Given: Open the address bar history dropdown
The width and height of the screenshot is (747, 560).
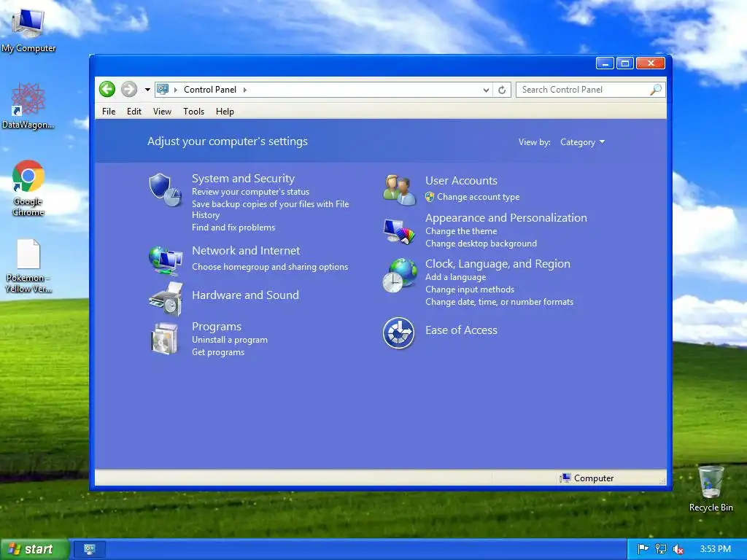Looking at the screenshot, I should point(485,90).
